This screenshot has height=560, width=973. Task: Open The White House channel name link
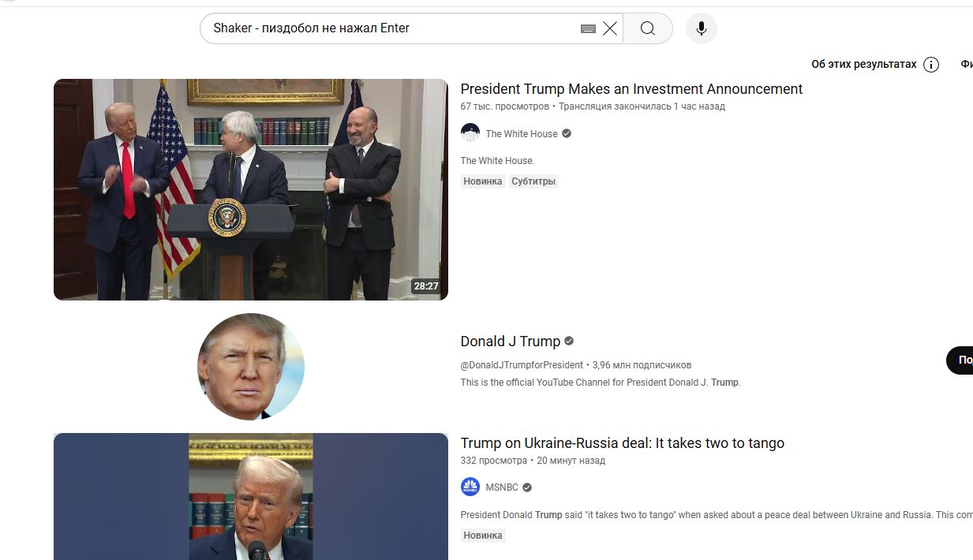click(522, 134)
